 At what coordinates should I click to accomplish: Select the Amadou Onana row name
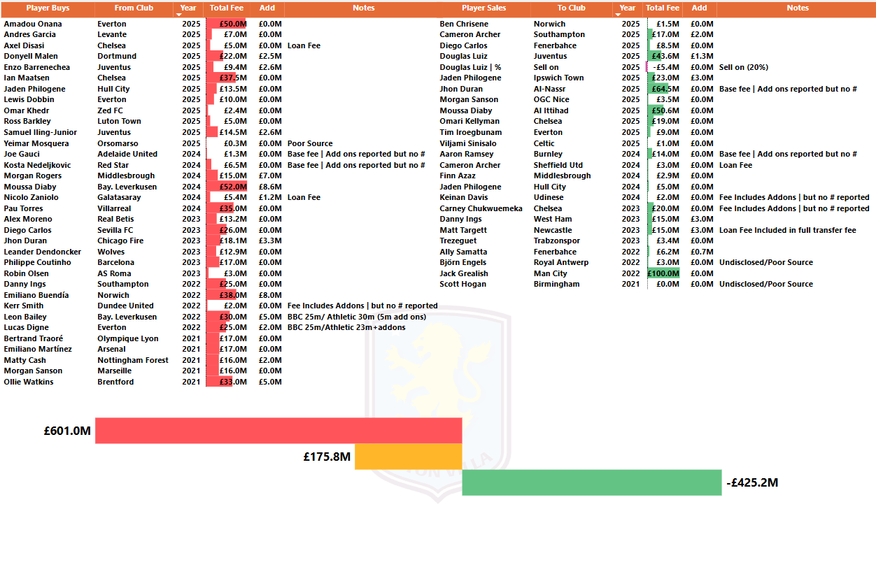(x=33, y=24)
